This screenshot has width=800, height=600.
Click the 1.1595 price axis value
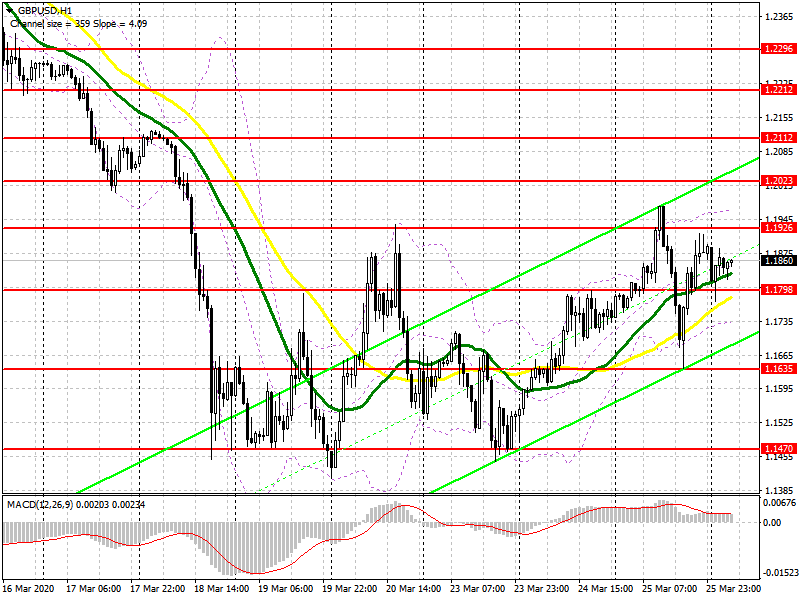[779, 389]
